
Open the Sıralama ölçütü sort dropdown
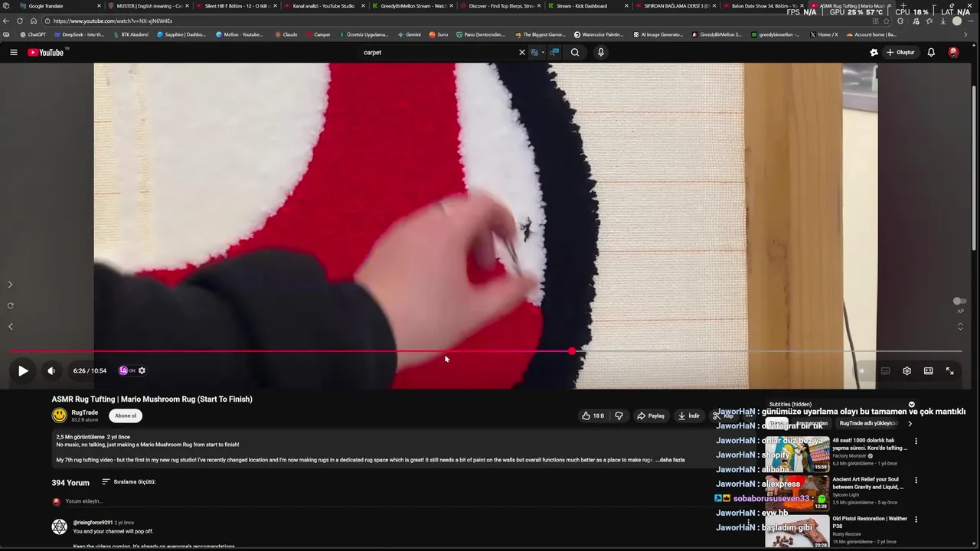click(129, 482)
